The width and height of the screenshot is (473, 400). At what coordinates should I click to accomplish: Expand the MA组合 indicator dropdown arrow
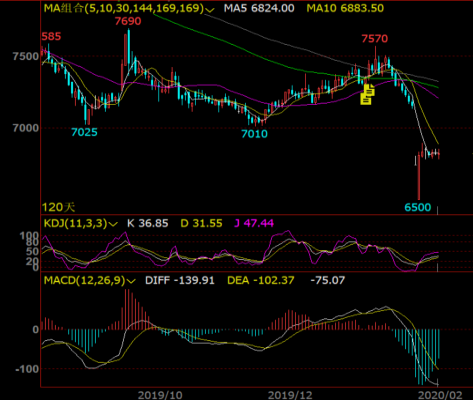pyautogui.click(x=210, y=9)
